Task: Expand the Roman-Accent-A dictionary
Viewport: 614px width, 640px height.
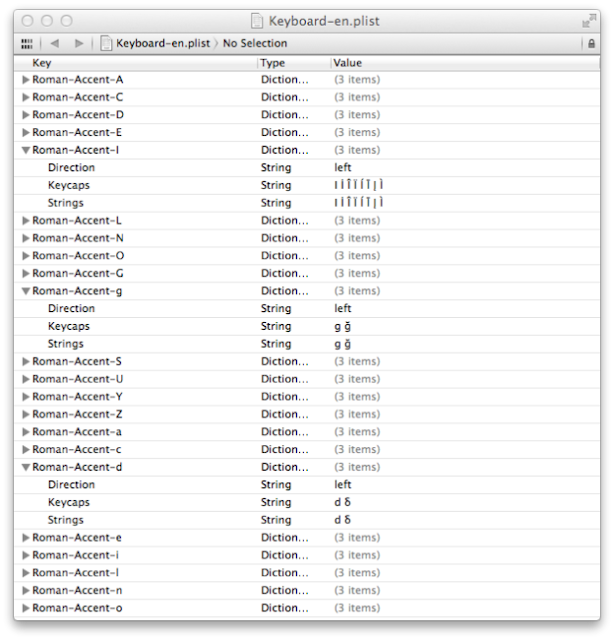Action: [26, 80]
